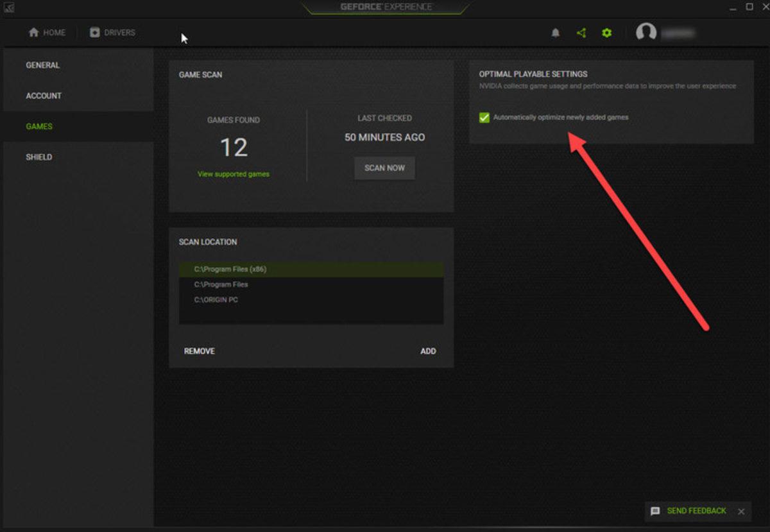Click the feedback chat bubble icon
770x532 pixels.
click(x=654, y=511)
